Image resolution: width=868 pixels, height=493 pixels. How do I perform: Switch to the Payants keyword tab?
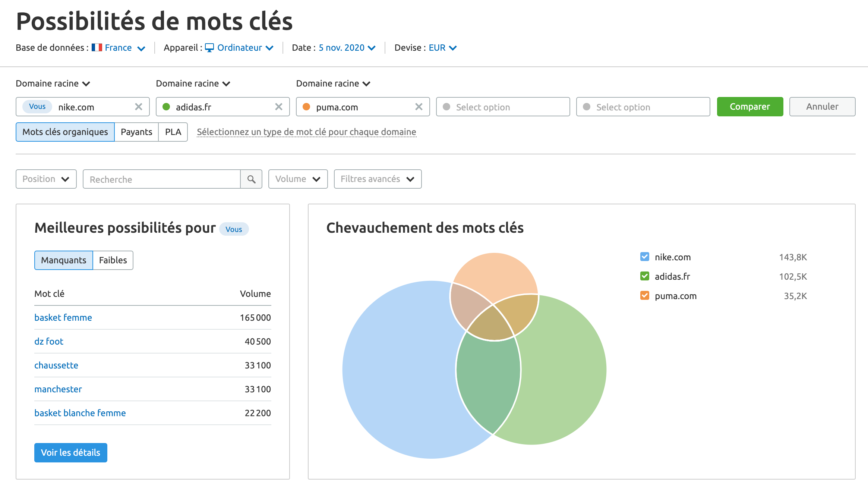pos(136,132)
